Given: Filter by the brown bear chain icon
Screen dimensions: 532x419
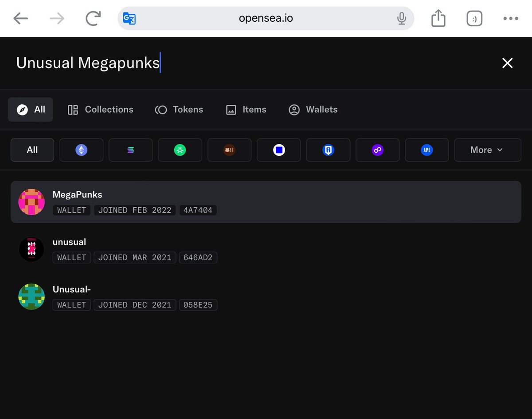Looking at the screenshot, I should [x=230, y=150].
